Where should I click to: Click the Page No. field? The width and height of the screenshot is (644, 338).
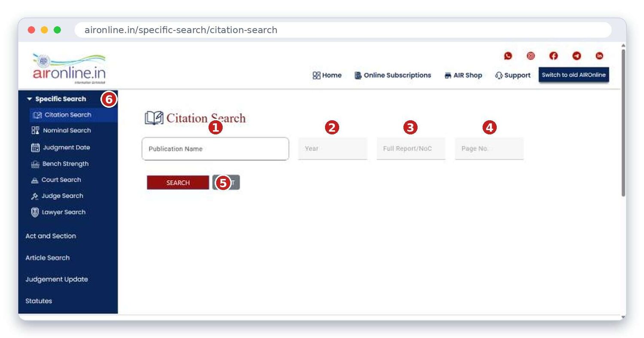click(x=489, y=149)
